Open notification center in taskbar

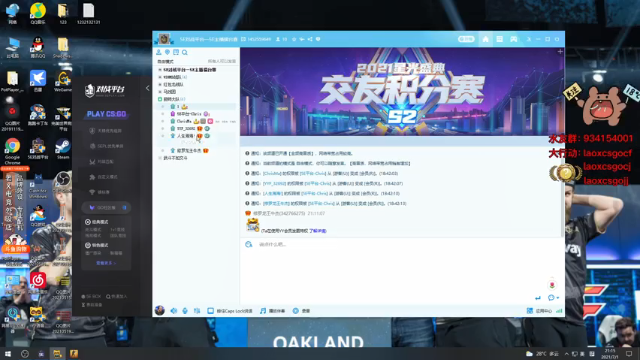(x=629, y=353)
